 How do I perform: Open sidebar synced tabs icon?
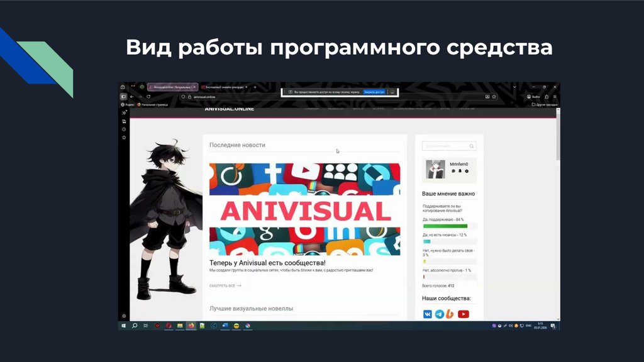pos(124,121)
